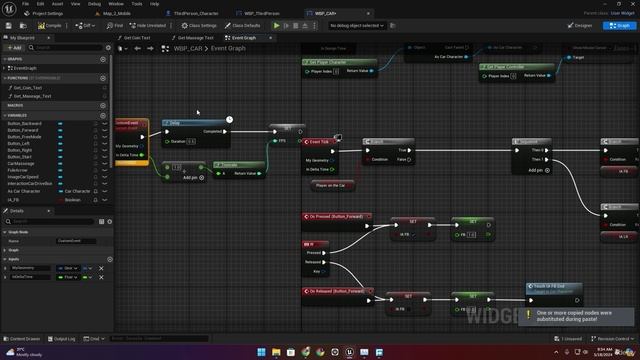
Task: Open play options three-dot menu
Action: click(314, 26)
